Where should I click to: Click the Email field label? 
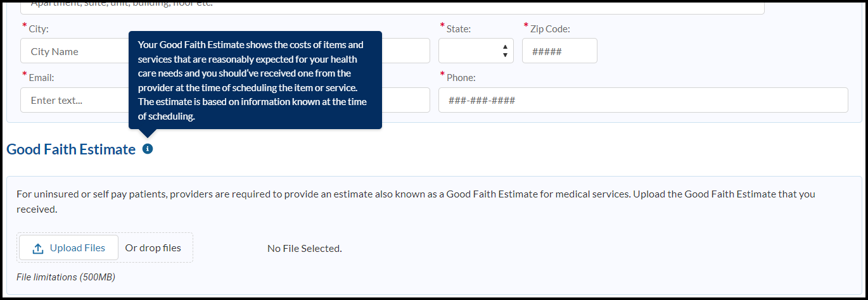click(x=41, y=78)
